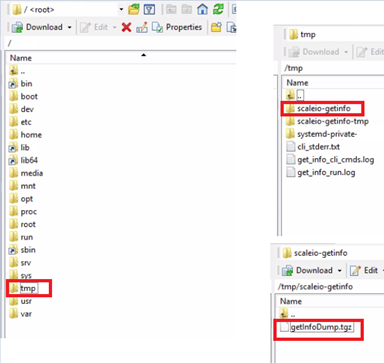The height and width of the screenshot is (363, 384).
Task: Select the etc folder
Action: pyautogui.click(x=20, y=122)
